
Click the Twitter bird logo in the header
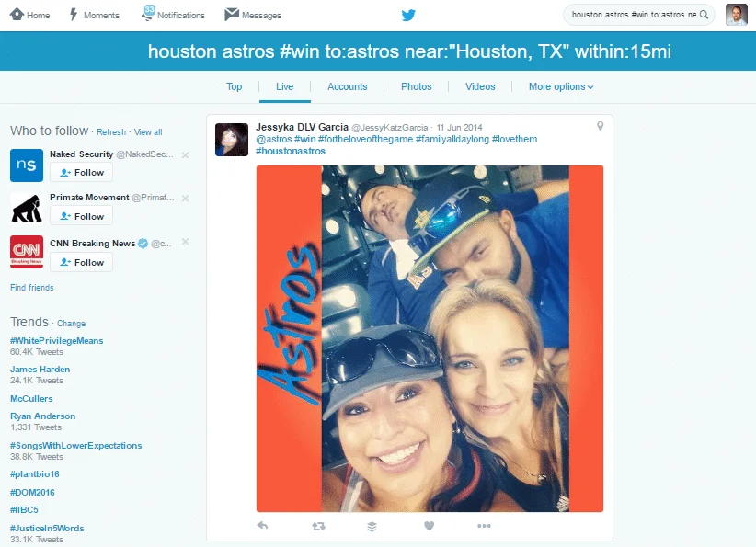[x=410, y=15]
